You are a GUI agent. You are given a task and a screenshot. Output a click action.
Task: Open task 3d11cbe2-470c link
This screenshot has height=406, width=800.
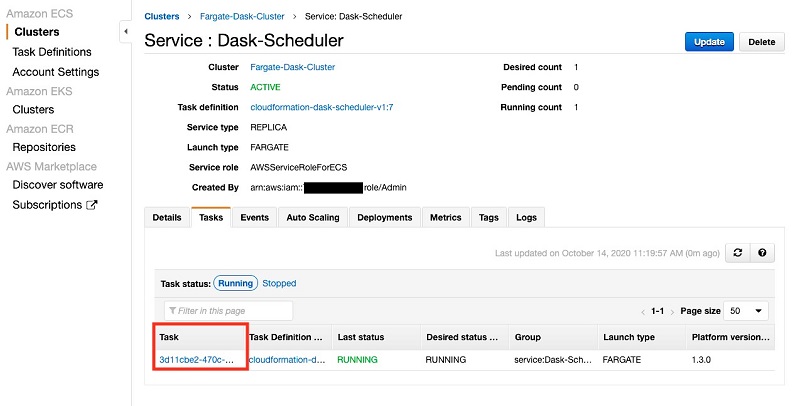(x=196, y=360)
